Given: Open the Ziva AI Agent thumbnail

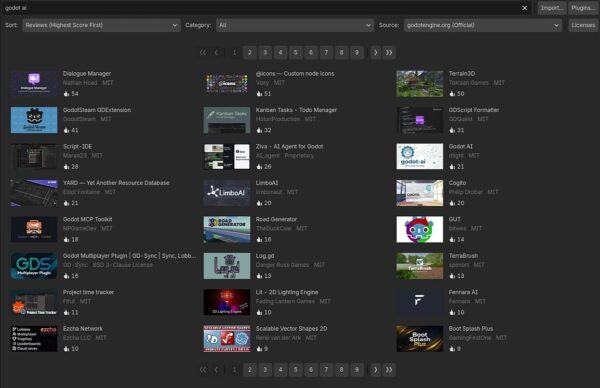Looking at the screenshot, I should pos(227,157).
